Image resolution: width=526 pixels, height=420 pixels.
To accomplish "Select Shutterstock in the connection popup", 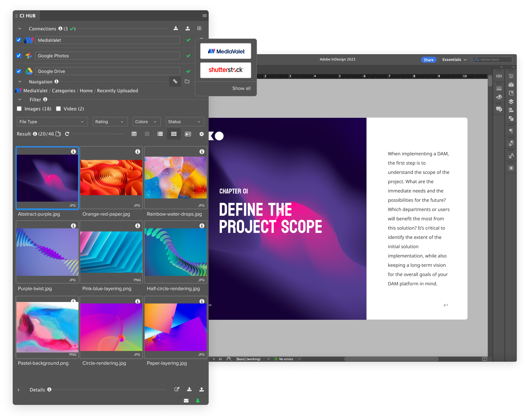I will (226, 70).
